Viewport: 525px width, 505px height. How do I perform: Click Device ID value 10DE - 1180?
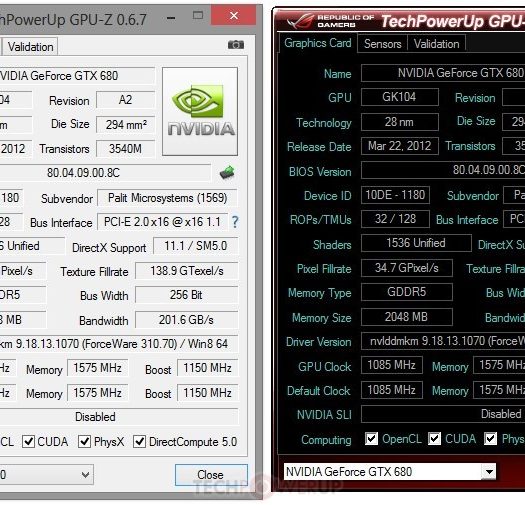click(x=395, y=195)
